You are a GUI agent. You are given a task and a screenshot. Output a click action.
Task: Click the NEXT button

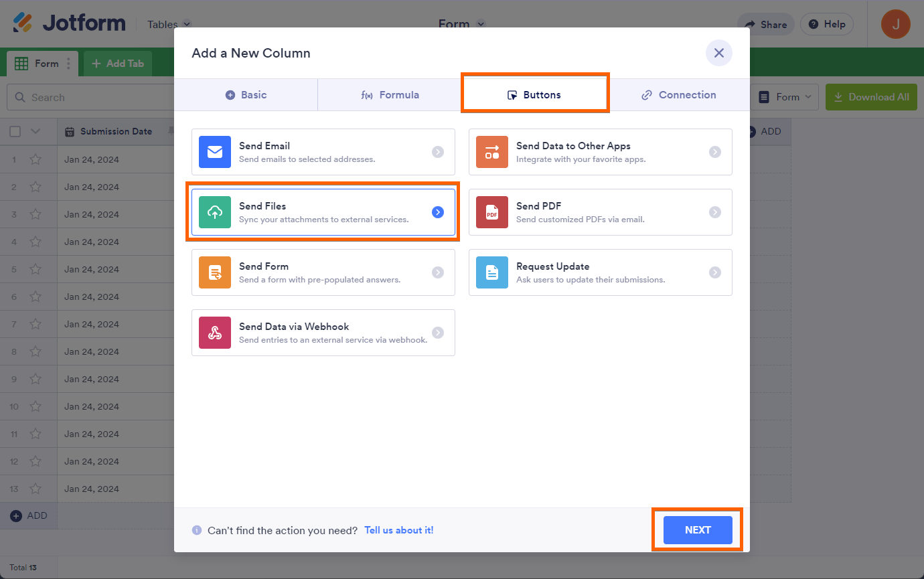(697, 530)
